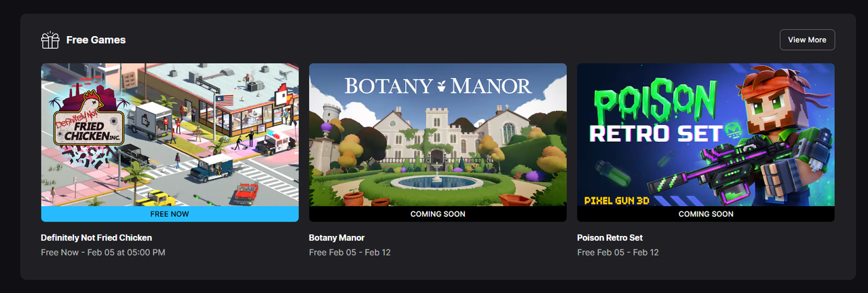Image resolution: width=868 pixels, height=293 pixels.
Task: Open the Definitely Not Fried Chicken artwork thumbnail
Action: coord(170,135)
